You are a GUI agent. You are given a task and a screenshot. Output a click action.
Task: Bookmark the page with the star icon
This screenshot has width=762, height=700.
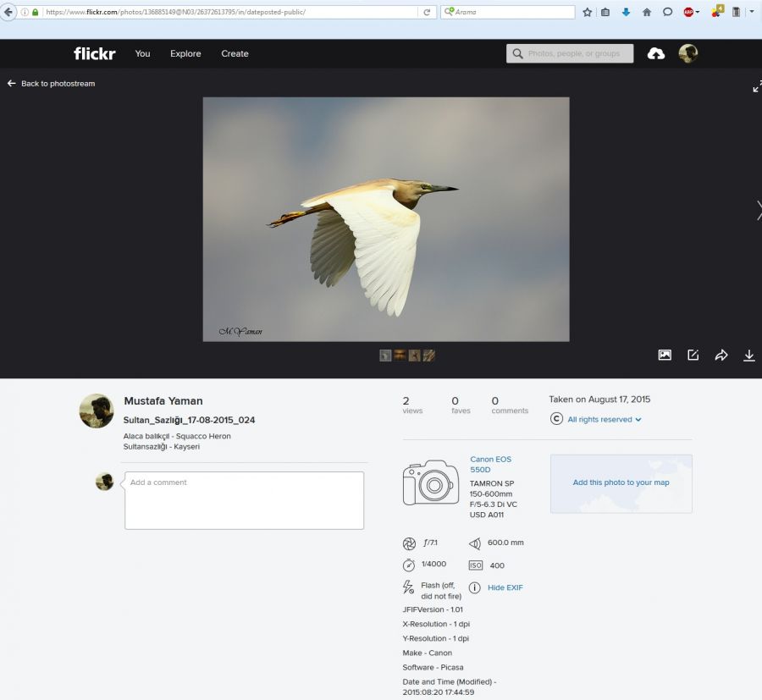click(x=587, y=13)
